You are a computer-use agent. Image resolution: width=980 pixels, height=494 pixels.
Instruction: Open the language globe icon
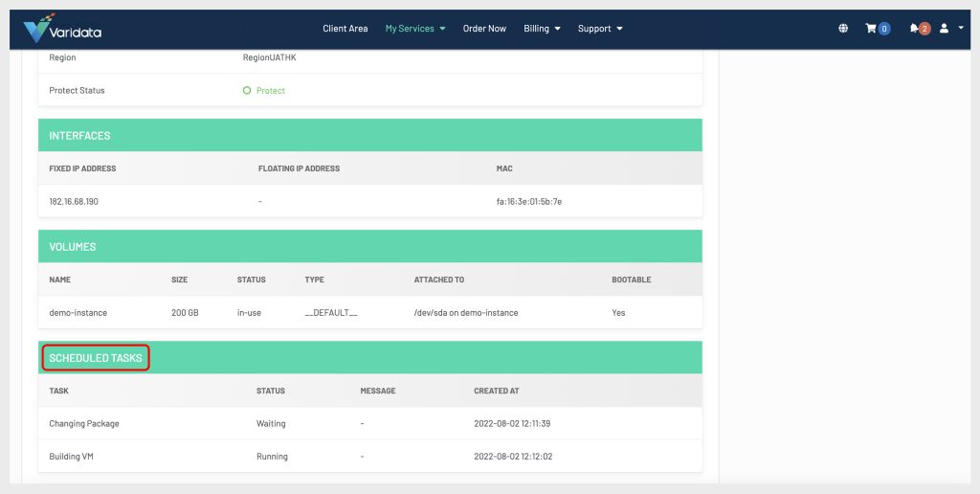pos(843,29)
